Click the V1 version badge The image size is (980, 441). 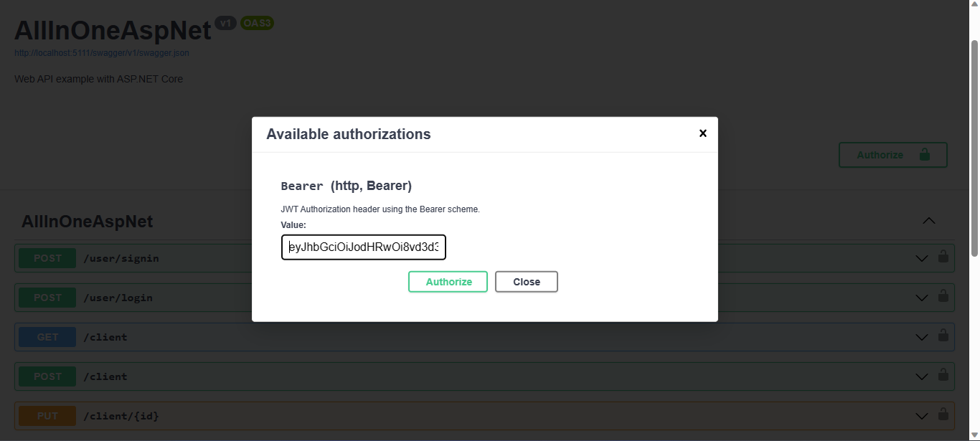(x=225, y=23)
